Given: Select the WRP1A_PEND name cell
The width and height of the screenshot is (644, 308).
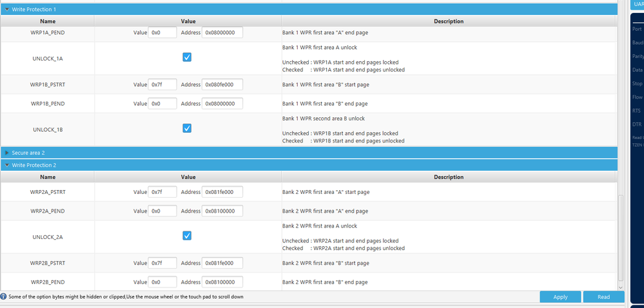Looking at the screenshot, I should point(48,32).
